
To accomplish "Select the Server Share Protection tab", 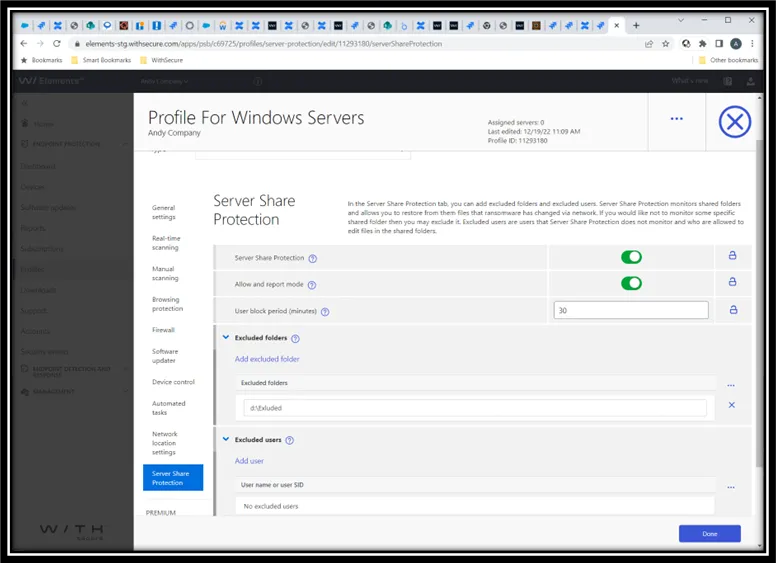I will [x=173, y=477].
